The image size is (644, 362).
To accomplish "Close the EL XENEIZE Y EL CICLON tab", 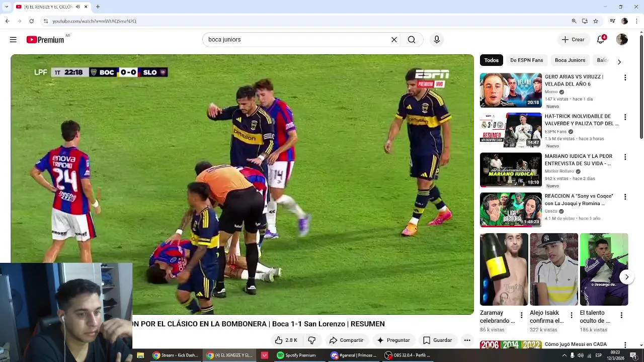I will pos(86,7).
